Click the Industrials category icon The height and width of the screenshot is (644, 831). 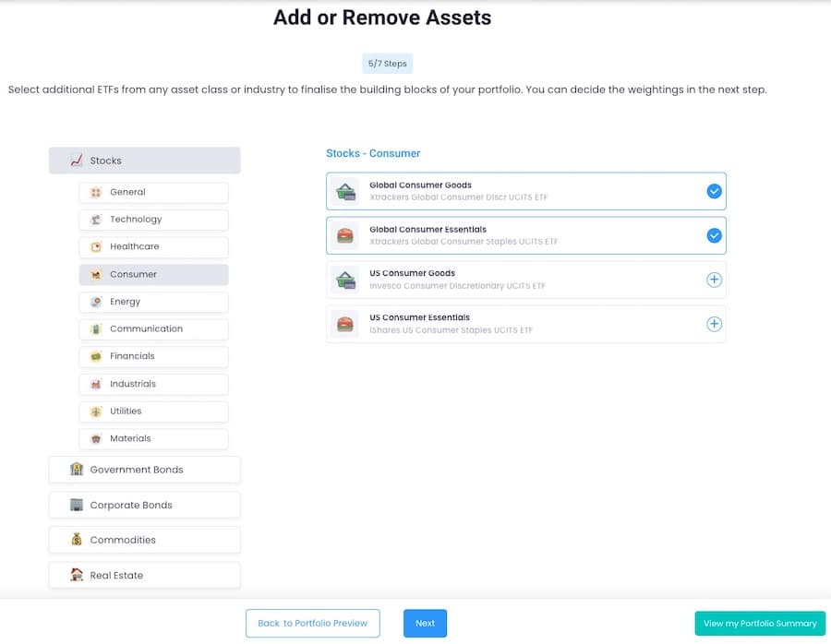pyautogui.click(x=96, y=384)
